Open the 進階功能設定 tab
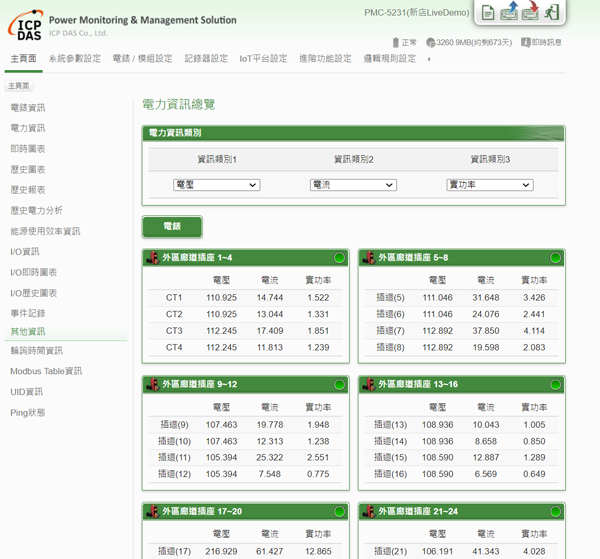The width and height of the screenshot is (600, 559). (x=325, y=59)
